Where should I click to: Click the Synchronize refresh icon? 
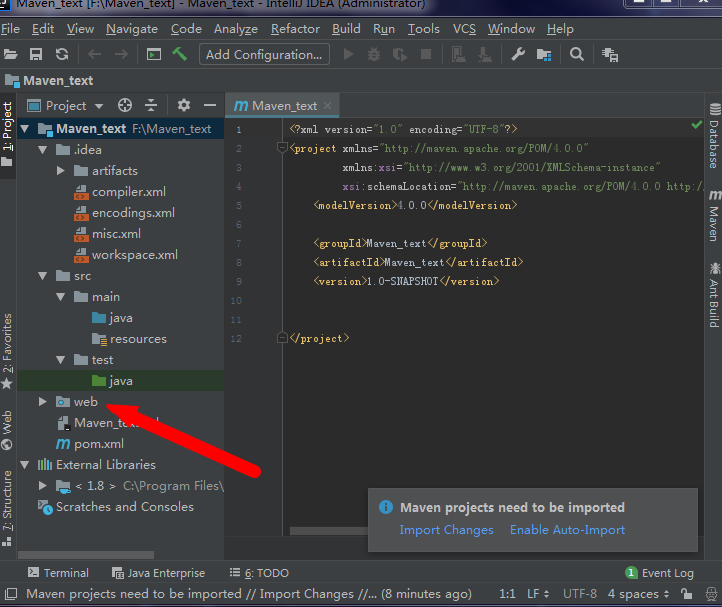click(x=62, y=54)
